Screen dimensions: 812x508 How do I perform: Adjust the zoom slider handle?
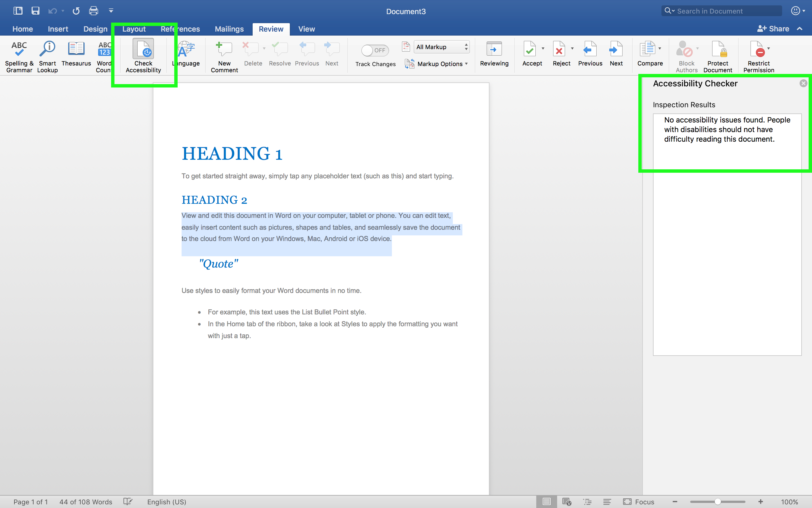pos(717,502)
